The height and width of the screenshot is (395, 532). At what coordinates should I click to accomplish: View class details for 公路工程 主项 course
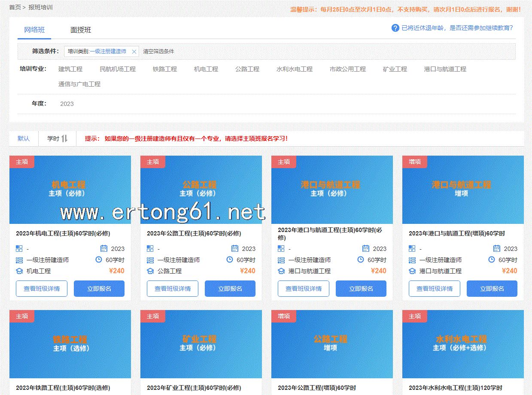click(172, 289)
